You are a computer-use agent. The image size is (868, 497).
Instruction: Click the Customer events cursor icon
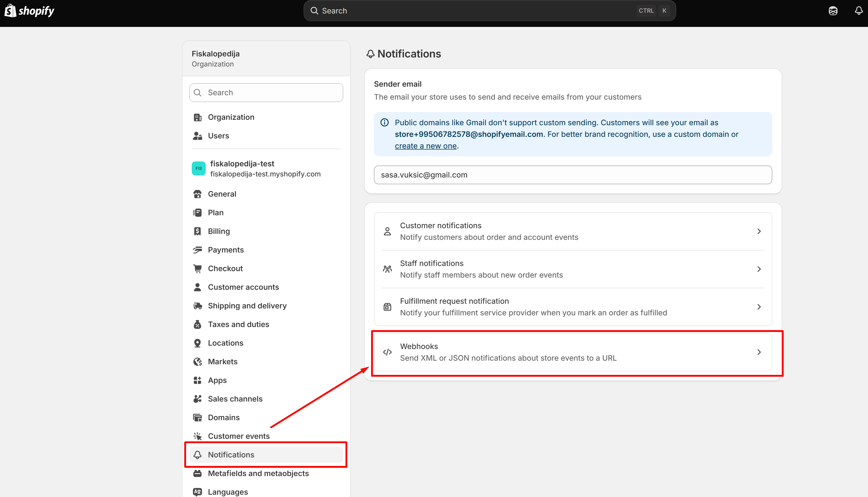click(x=197, y=436)
